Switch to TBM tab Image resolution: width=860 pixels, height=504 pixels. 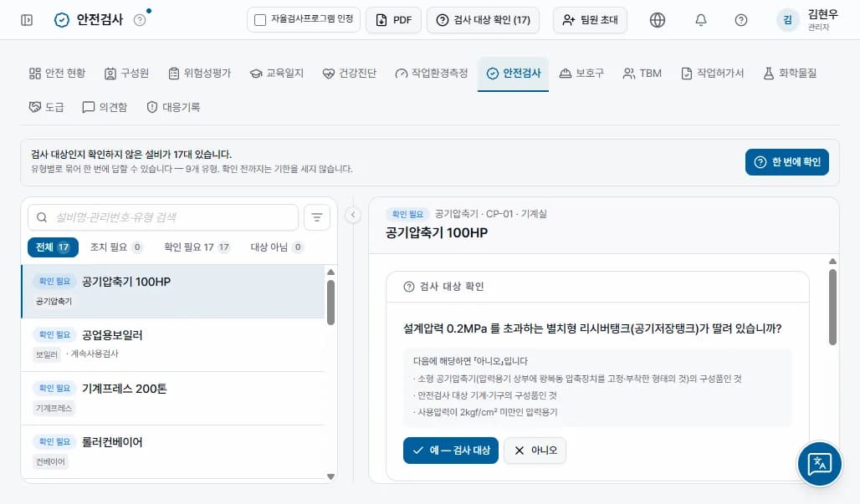(x=642, y=74)
